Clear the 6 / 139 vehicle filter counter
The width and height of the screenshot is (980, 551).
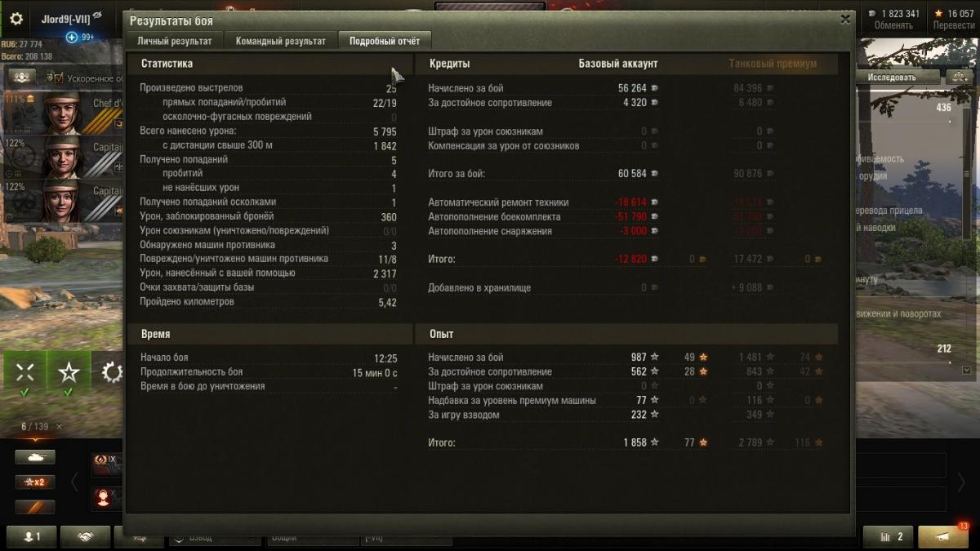(x=59, y=426)
